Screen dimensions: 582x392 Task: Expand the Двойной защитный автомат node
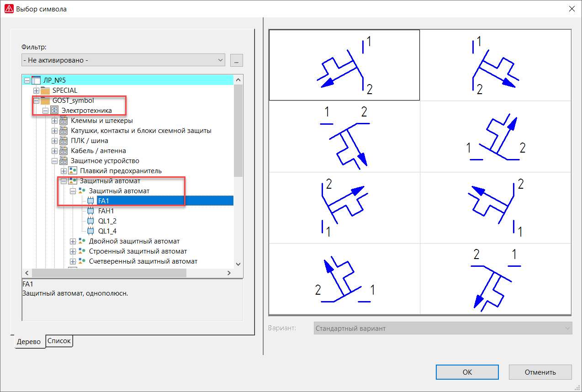[73, 241]
